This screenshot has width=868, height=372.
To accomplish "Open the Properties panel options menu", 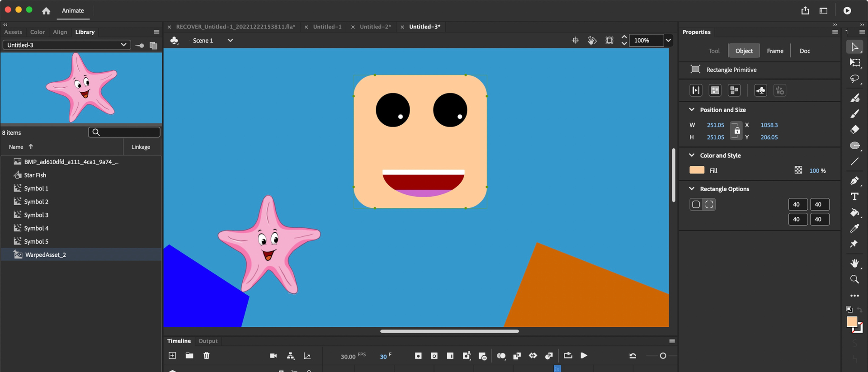I will click(835, 32).
